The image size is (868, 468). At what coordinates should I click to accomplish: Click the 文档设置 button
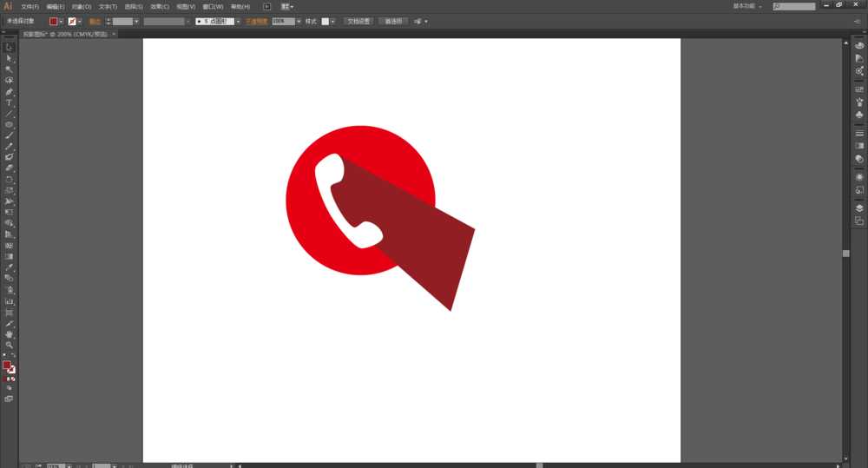(x=358, y=21)
